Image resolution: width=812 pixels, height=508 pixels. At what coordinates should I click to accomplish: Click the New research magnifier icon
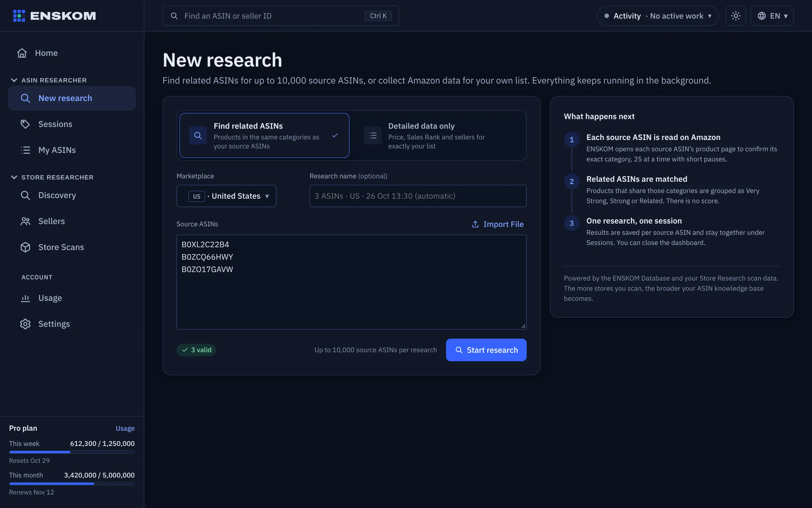coord(25,98)
